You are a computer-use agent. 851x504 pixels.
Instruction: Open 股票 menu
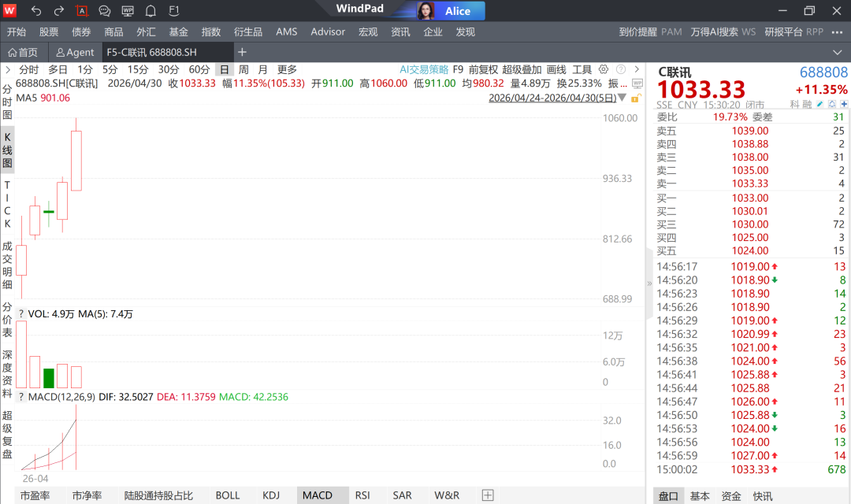49,32
